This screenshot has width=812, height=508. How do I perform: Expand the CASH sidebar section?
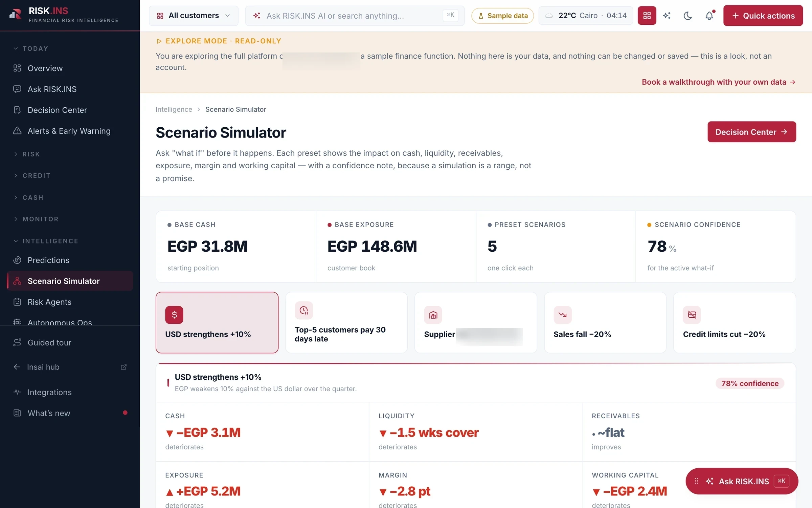click(x=29, y=197)
